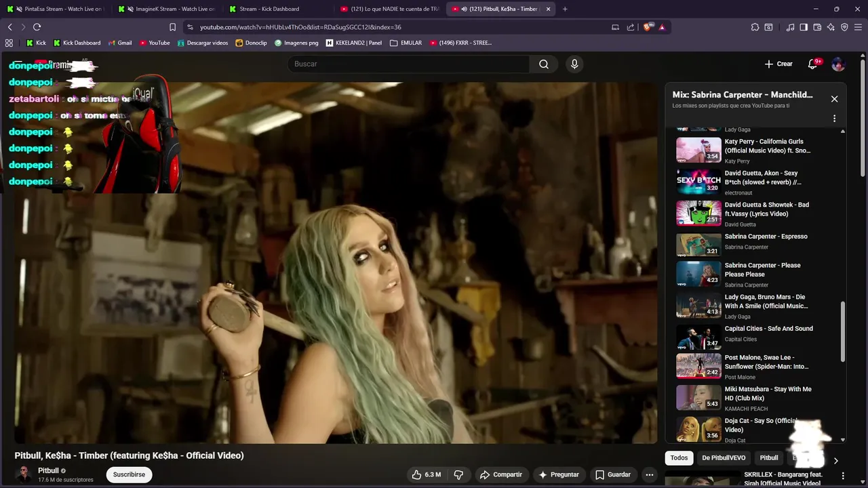Open the extensions puzzle icon
Screen dimensions: 868x488
pyautogui.click(x=755, y=27)
